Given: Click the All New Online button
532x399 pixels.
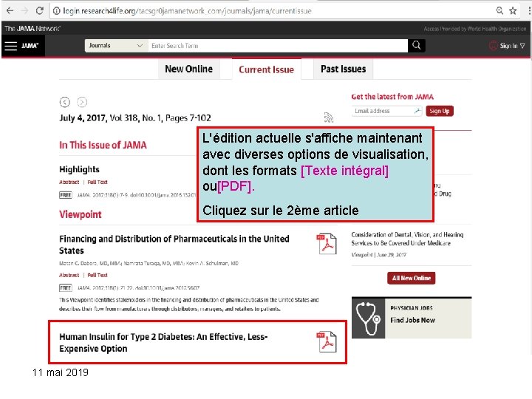Looking at the screenshot, I should (412, 278).
